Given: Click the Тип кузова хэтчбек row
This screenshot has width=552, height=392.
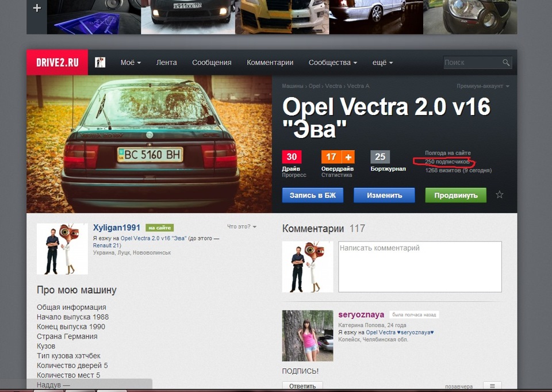Looking at the screenshot, I should pyautogui.click(x=68, y=356).
